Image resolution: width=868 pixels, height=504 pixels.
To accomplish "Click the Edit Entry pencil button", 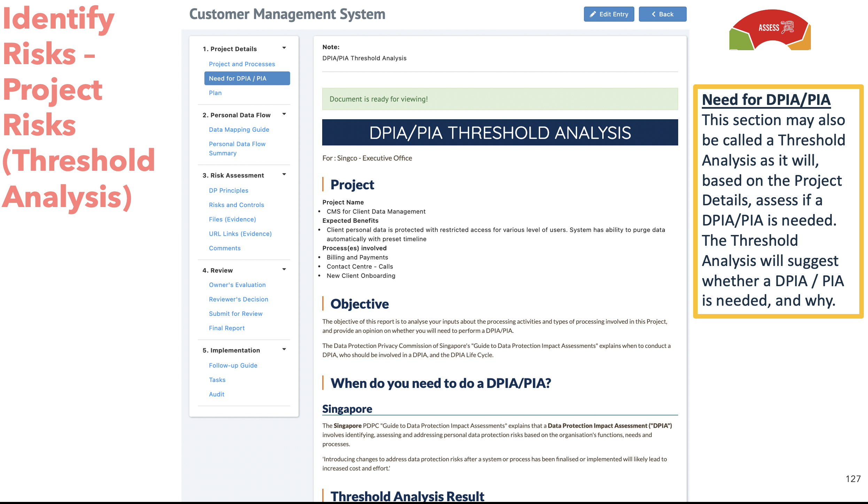I will click(609, 14).
